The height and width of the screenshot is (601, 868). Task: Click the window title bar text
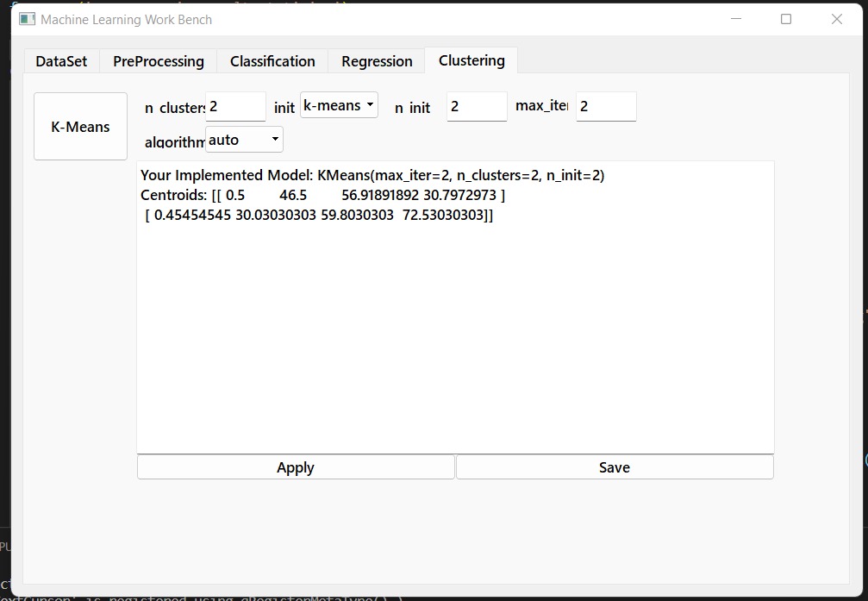point(126,19)
